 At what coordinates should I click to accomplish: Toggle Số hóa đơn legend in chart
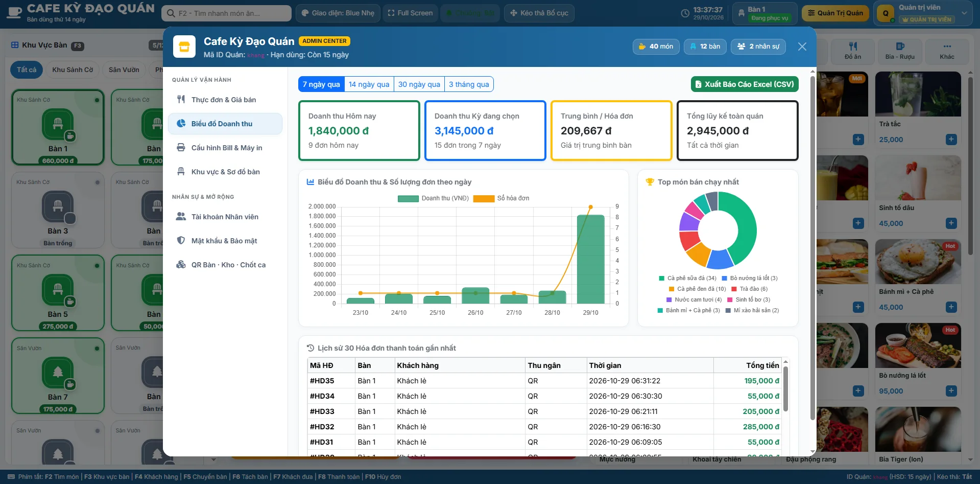click(501, 198)
